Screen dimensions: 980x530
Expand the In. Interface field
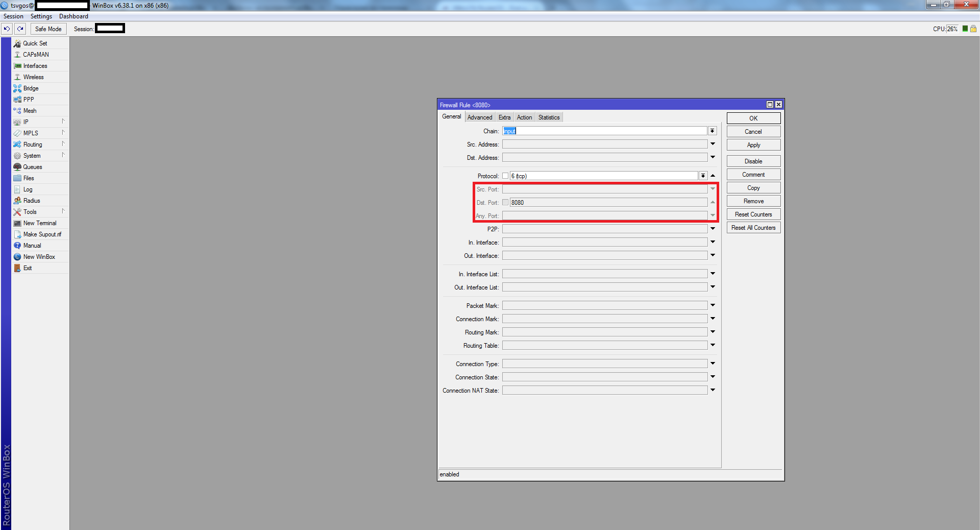point(713,242)
